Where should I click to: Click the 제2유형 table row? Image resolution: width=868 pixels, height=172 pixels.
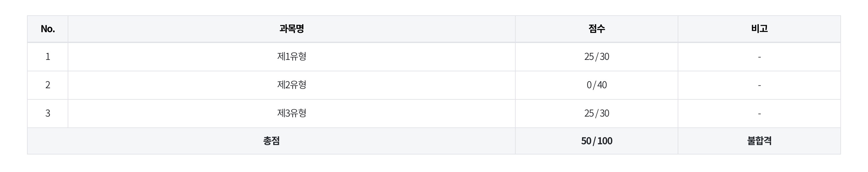click(434, 85)
